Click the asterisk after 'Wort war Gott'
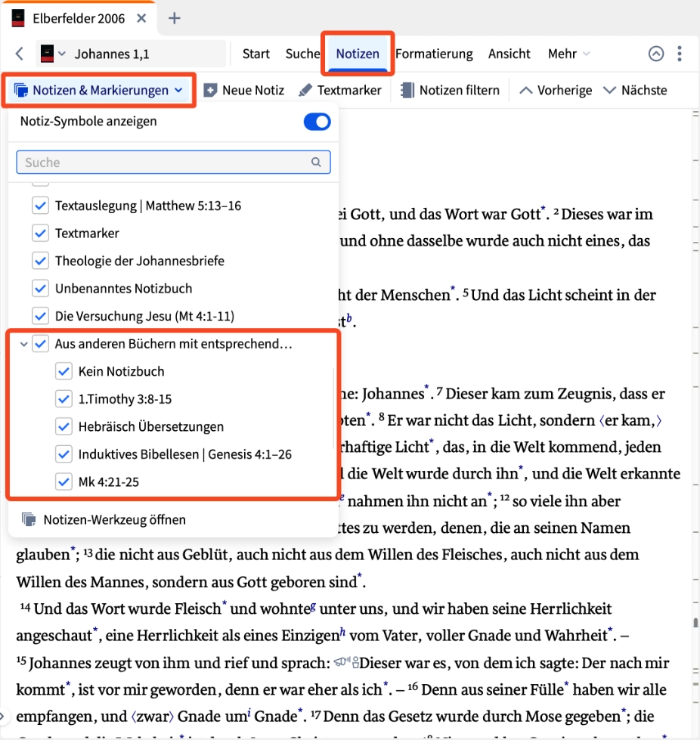Screen dimensions: 700x740 pos(543,208)
